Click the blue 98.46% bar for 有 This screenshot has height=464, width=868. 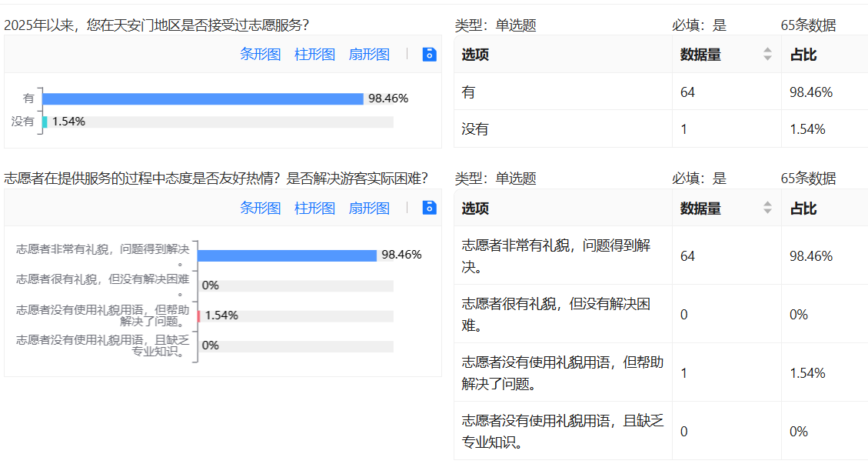[x=203, y=98]
